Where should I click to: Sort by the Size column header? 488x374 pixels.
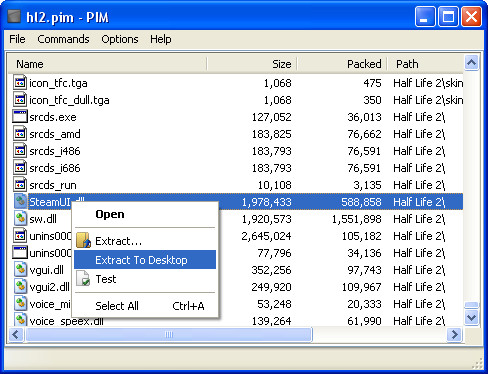click(252, 64)
